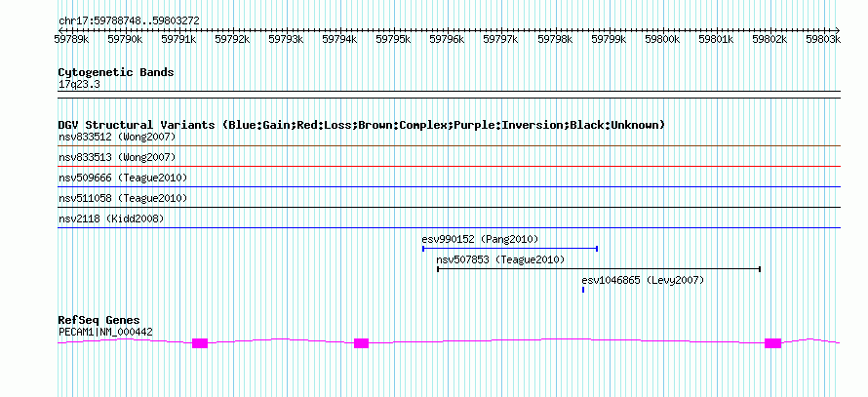
Task: Click the chr17:59788748..59803272 coordinate label
Action: (x=129, y=21)
